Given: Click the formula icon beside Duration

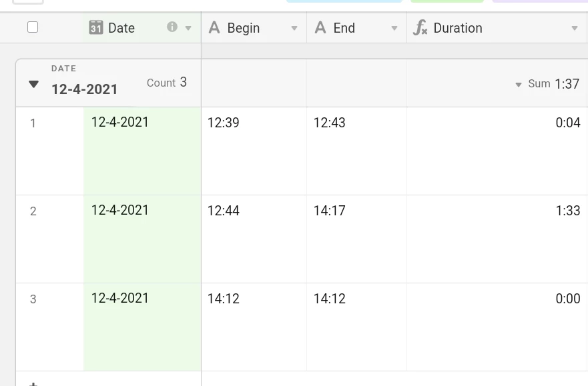Looking at the screenshot, I should pyautogui.click(x=420, y=28).
